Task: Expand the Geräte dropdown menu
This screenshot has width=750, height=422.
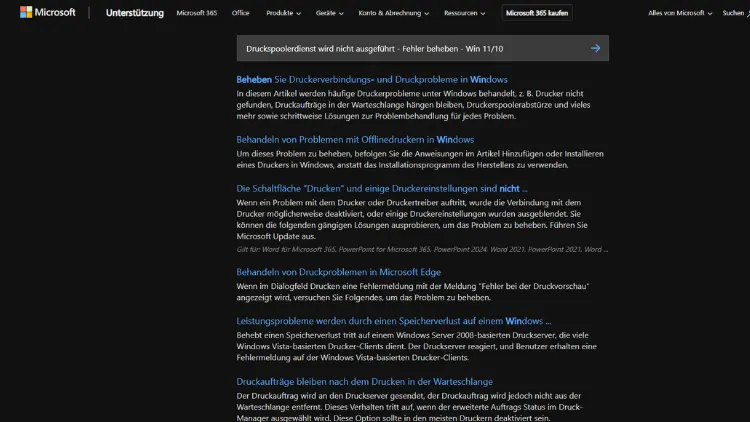Action: pyautogui.click(x=330, y=13)
